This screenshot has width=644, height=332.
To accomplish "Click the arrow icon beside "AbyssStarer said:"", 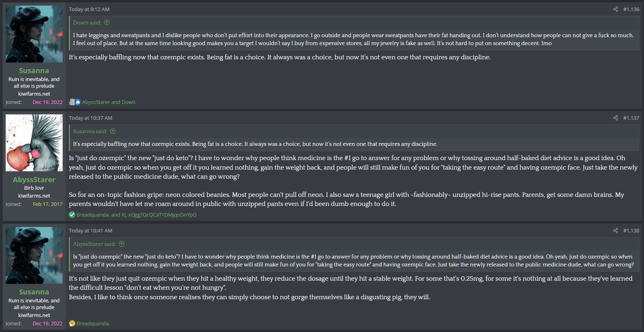I will (x=121, y=244).
